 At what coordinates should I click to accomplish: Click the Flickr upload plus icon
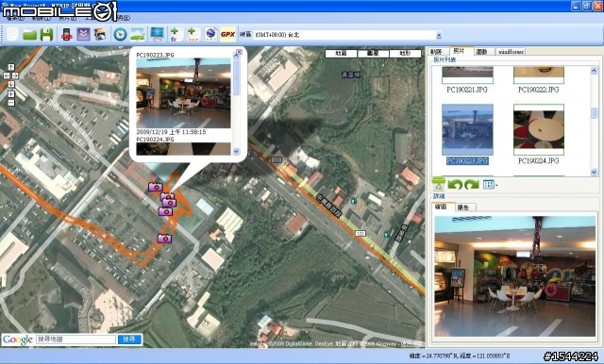(x=176, y=35)
